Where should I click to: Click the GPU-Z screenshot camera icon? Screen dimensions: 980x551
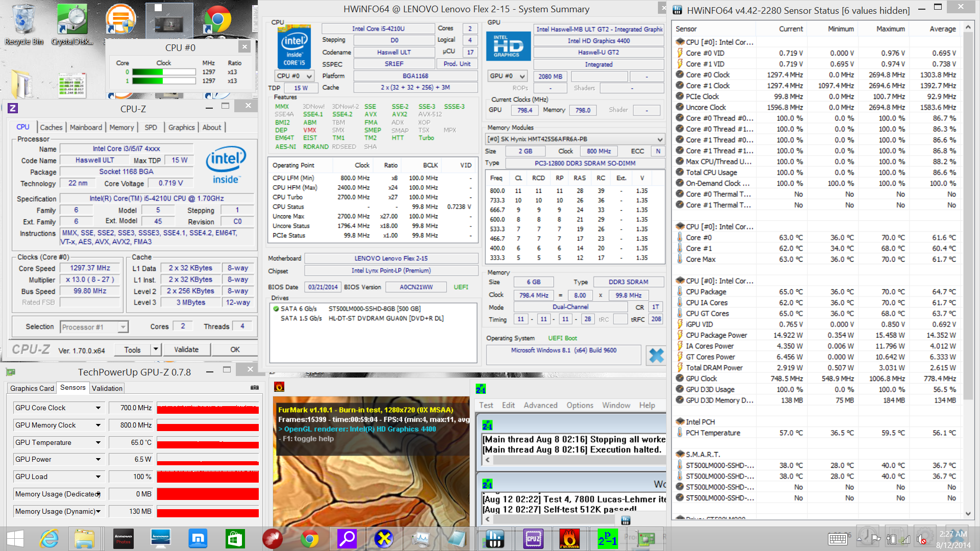[x=254, y=388]
